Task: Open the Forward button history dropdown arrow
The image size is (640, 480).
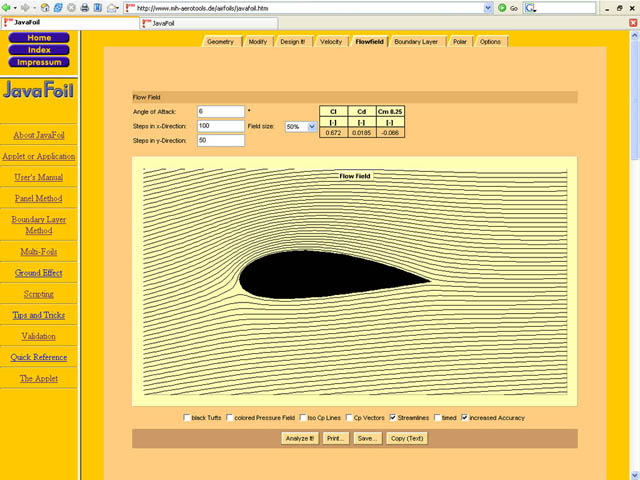Action: [x=33, y=8]
